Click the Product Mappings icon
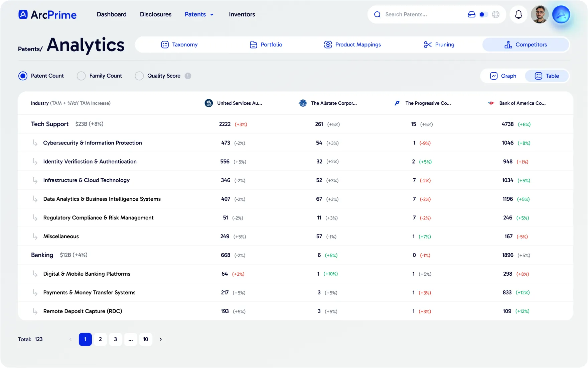Image resolution: width=588 pixels, height=368 pixels. click(328, 44)
